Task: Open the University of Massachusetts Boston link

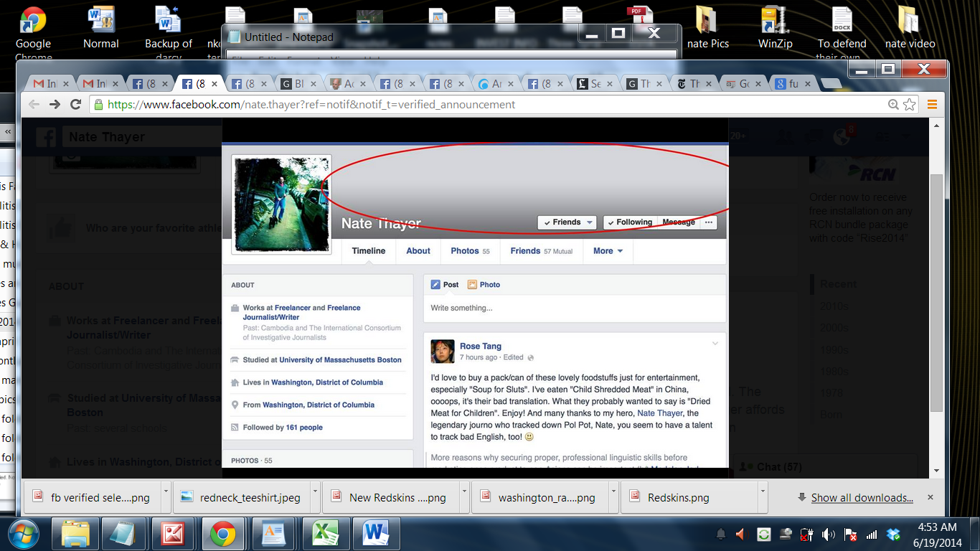Action: (340, 360)
